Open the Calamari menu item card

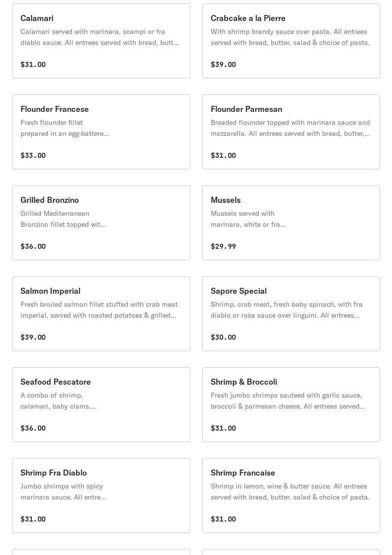[x=101, y=41]
